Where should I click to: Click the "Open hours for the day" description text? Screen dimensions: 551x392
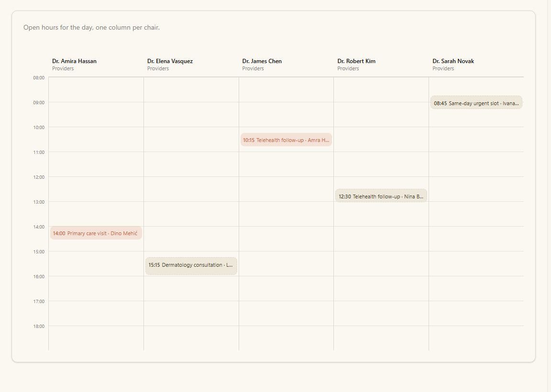[92, 27]
